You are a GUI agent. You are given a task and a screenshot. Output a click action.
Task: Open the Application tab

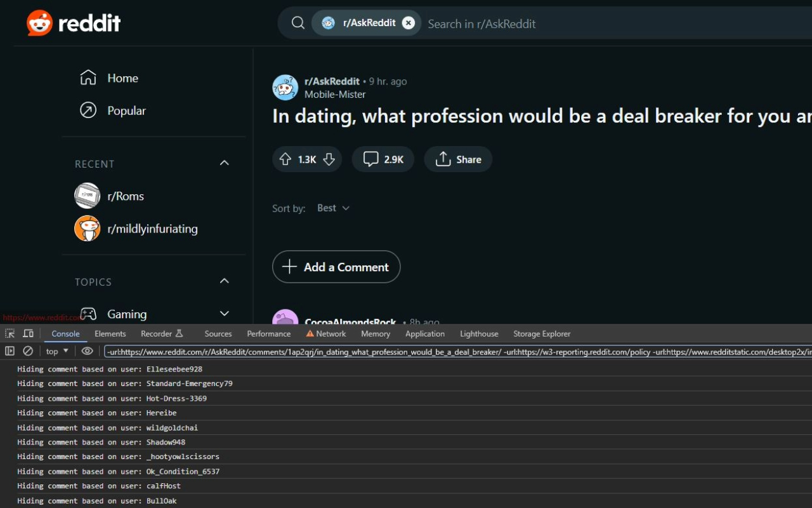tap(425, 333)
